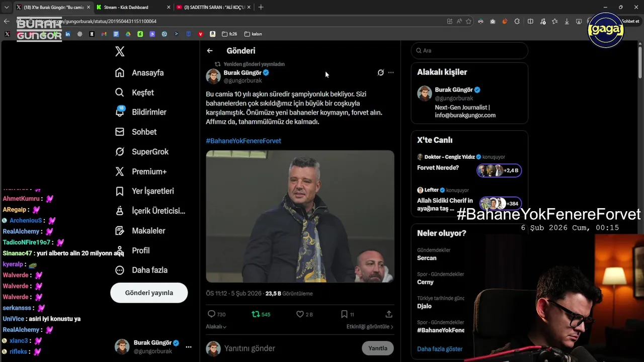Click the X logo above the Anasayfa menu
The height and width of the screenshot is (362, 644).
(x=120, y=51)
